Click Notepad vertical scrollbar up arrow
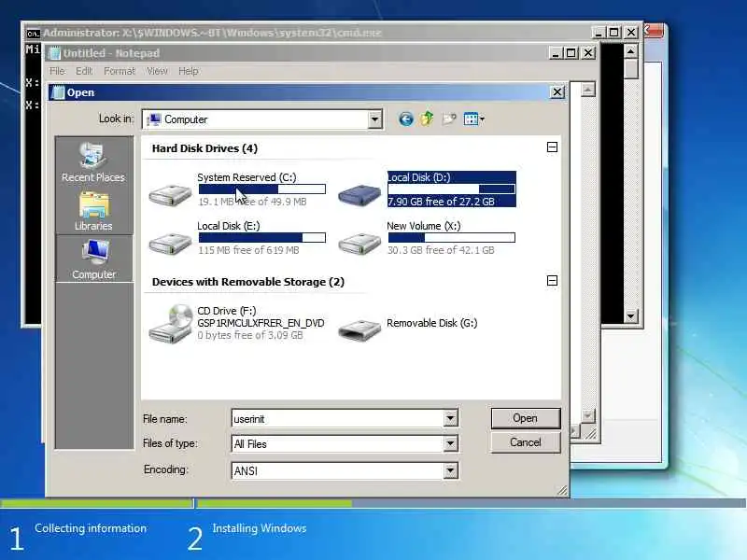This screenshot has width=747, height=560. pyautogui.click(x=588, y=90)
